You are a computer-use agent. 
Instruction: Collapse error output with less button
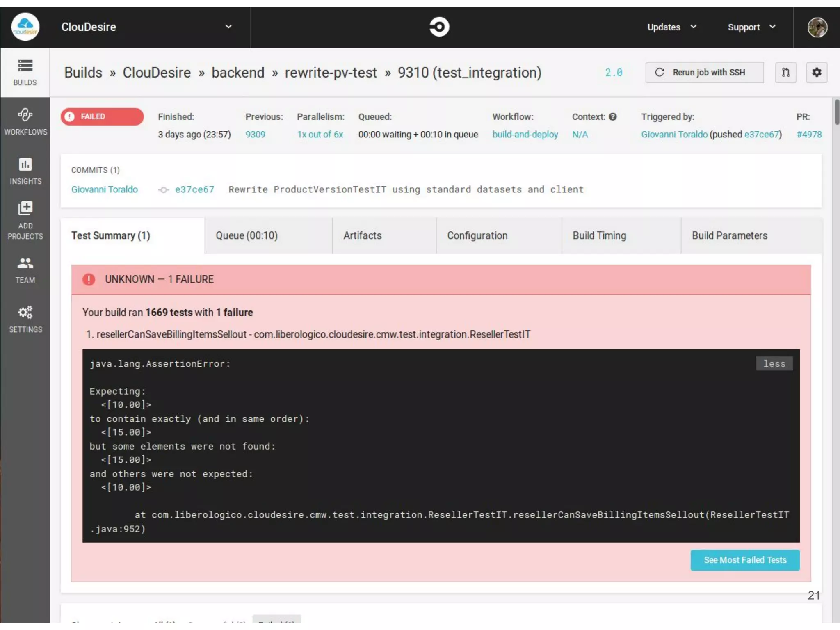(x=774, y=364)
